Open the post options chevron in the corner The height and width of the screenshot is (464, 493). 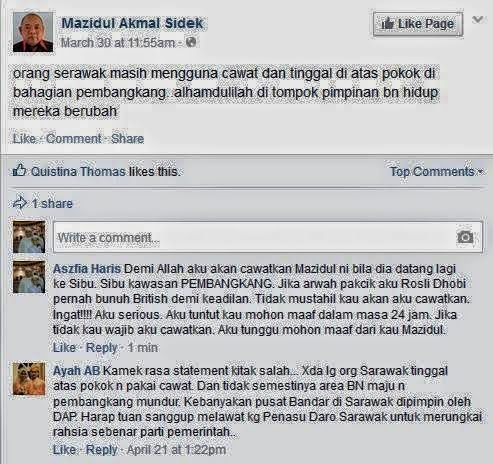(478, 20)
